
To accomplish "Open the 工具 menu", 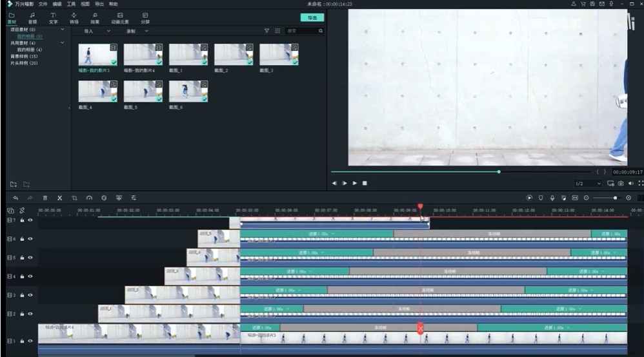I will tap(71, 4).
